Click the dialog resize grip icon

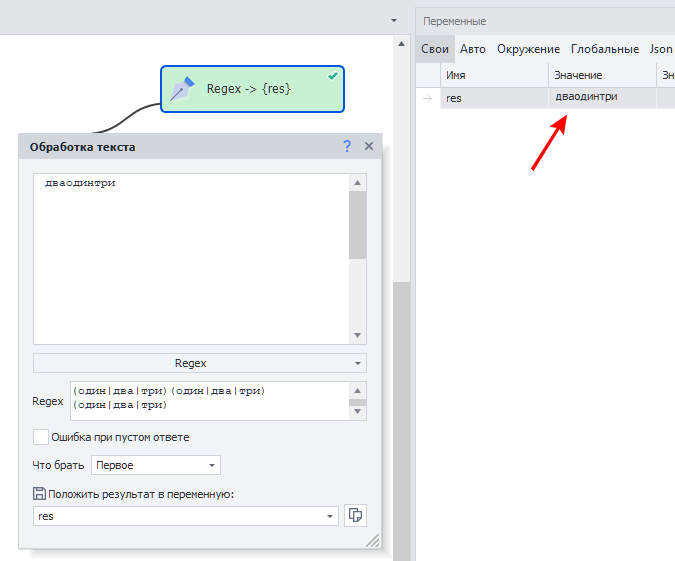[373, 540]
